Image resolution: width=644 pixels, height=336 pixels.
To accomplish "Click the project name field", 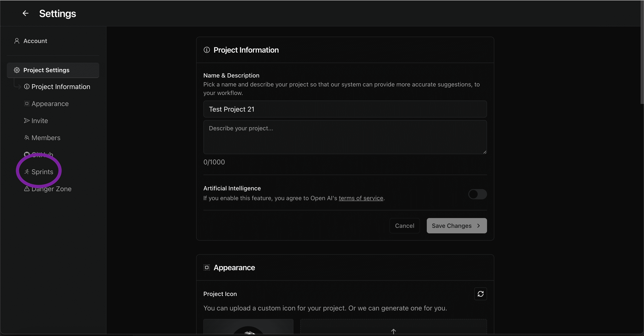I will (345, 109).
